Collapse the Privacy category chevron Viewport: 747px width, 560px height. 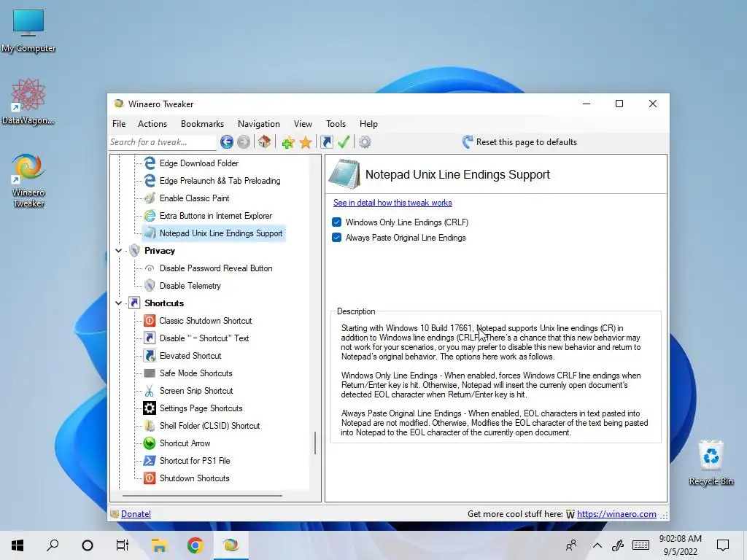click(x=118, y=251)
